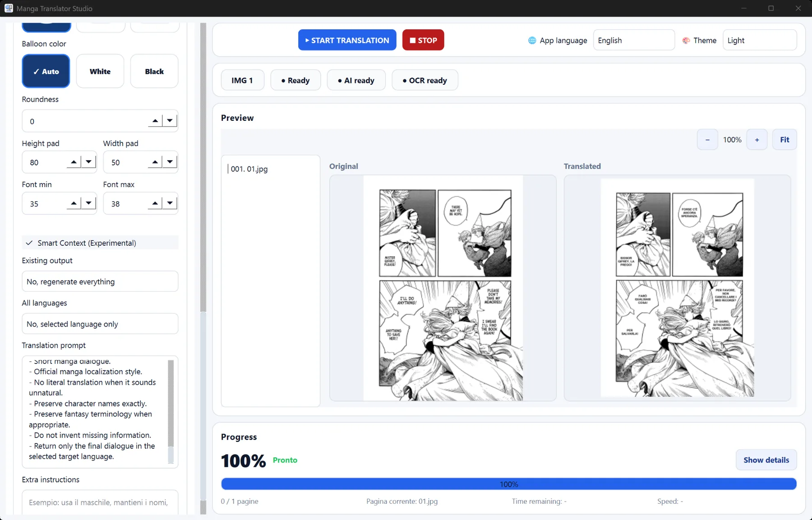This screenshot has width=812, height=520.
Task: Close the Manga Translator Studio window
Action: pyautogui.click(x=798, y=8)
